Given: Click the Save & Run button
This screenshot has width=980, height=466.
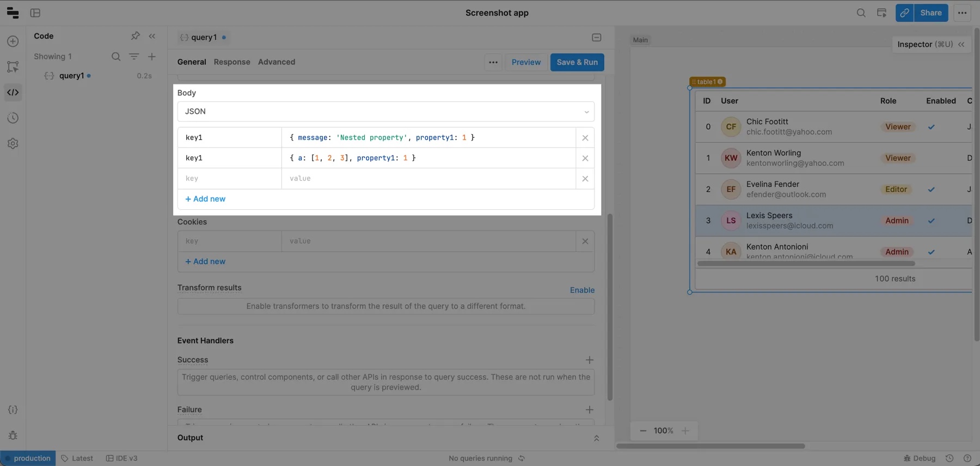Looking at the screenshot, I should tap(577, 62).
